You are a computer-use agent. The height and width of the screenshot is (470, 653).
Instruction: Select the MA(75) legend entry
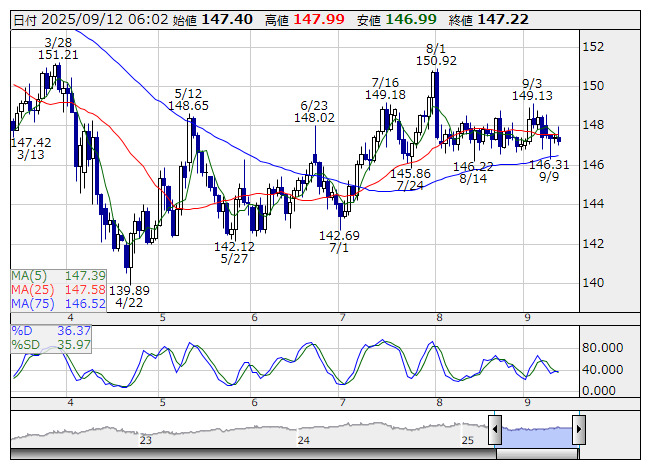pos(50,303)
